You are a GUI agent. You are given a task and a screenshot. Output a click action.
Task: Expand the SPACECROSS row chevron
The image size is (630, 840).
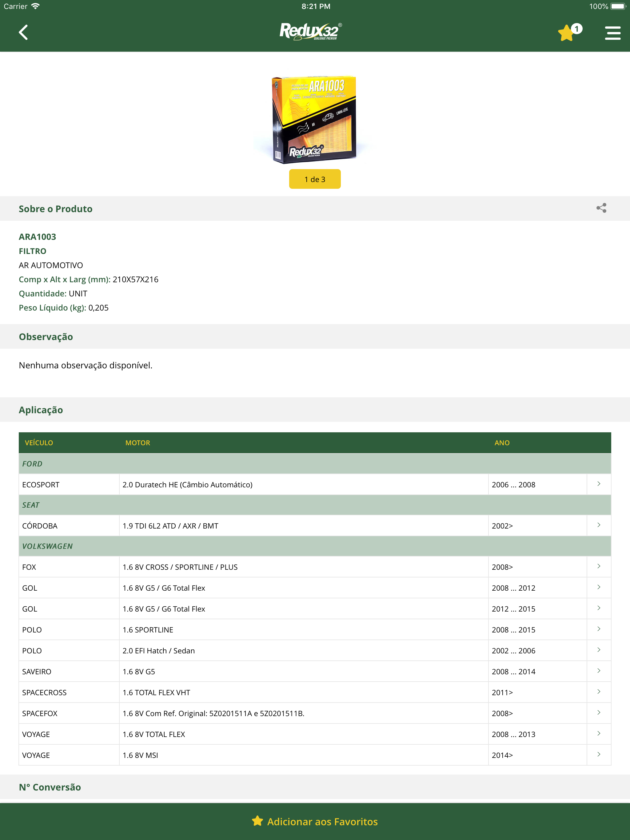pyautogui.click(x=599, y=691)
